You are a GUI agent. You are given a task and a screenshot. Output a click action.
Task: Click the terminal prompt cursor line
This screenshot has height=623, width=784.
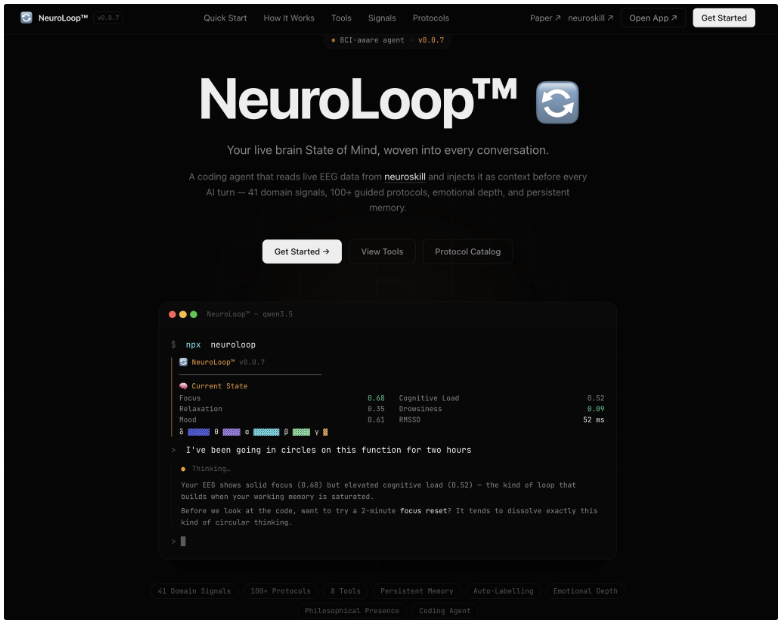tap(183, 541)
